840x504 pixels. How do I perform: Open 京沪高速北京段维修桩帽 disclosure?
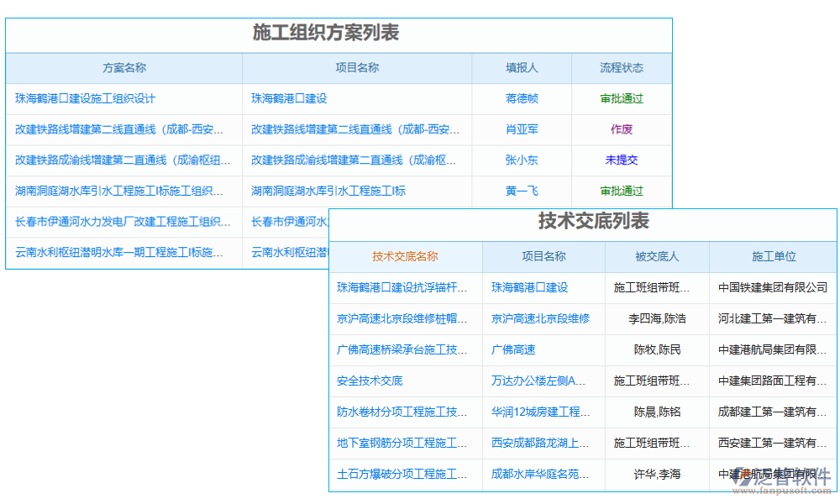point(403,318)
